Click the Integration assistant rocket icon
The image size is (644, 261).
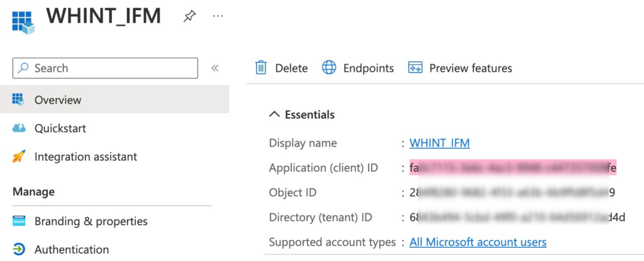click(x=19, y=157)
